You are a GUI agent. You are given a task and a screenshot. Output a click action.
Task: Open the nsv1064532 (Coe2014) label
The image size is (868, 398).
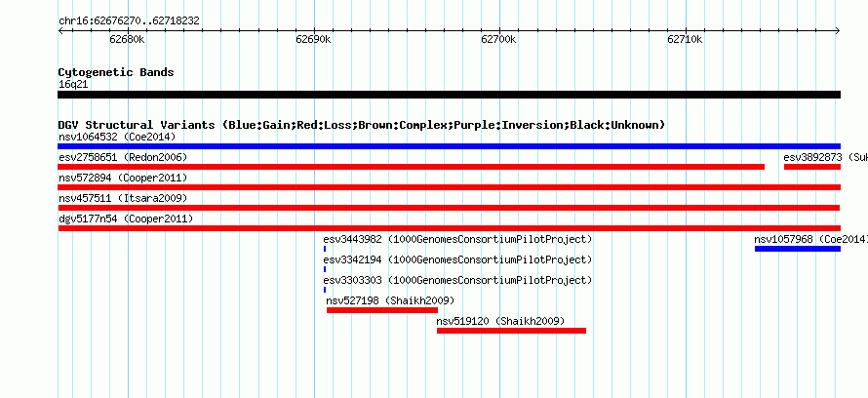pyautogui.click(x=117, y=137)
